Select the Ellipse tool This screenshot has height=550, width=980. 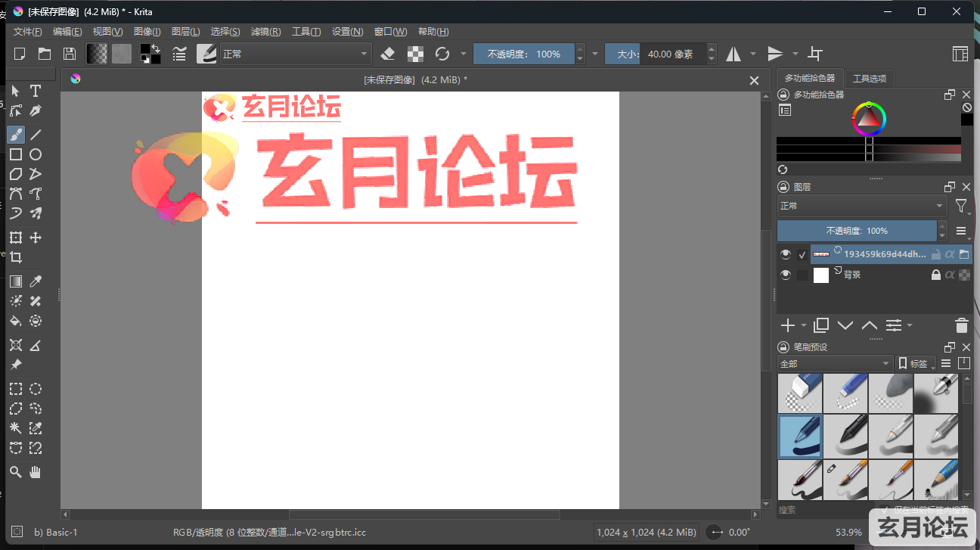click(x=36, y=154)
